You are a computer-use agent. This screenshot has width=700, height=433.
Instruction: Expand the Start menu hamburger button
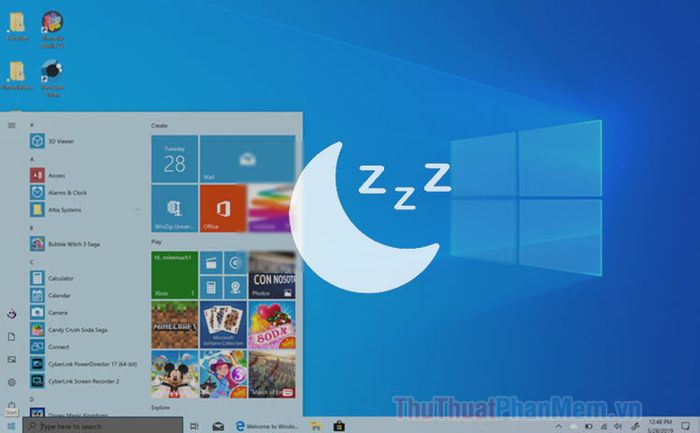click(x=12, y=125)
